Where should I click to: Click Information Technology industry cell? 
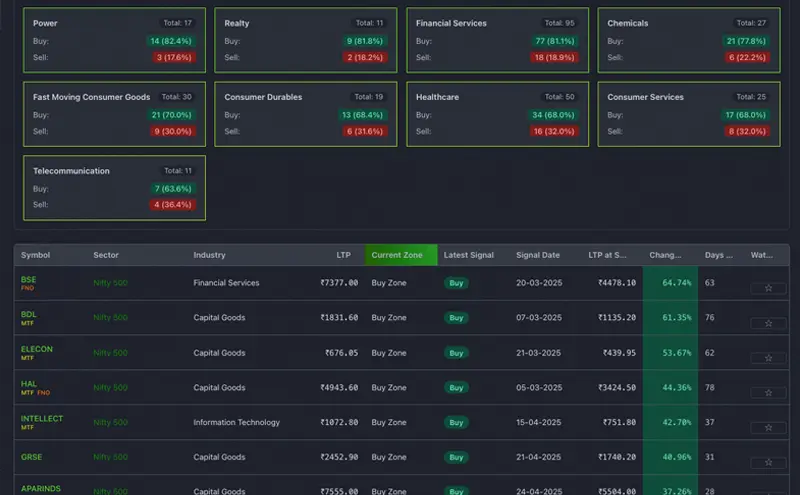click(237, 422)
